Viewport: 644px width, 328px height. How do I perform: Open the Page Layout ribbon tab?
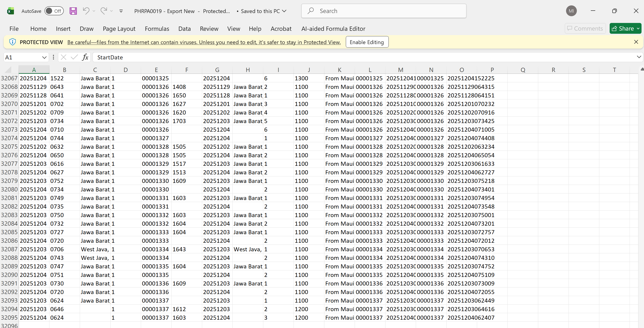click(119, 29)
